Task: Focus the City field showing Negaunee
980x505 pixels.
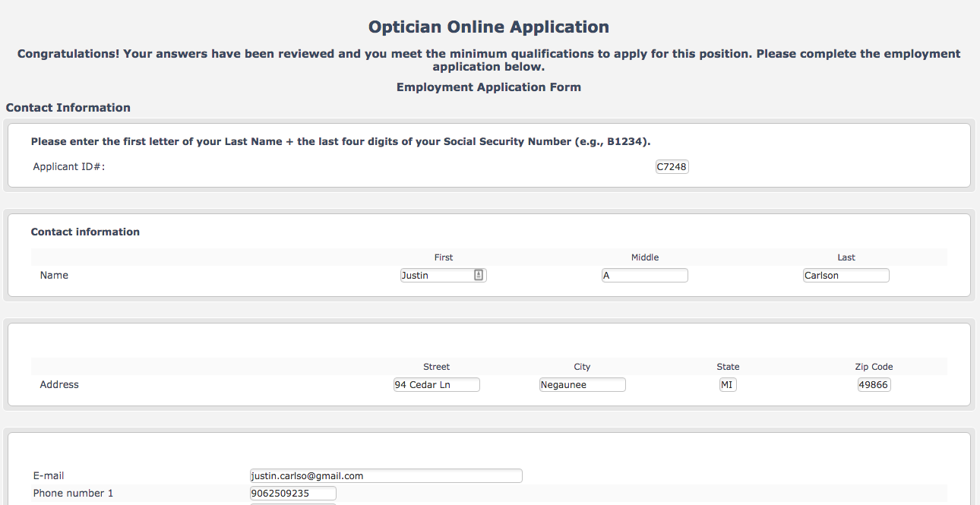Action: (582, 385)
